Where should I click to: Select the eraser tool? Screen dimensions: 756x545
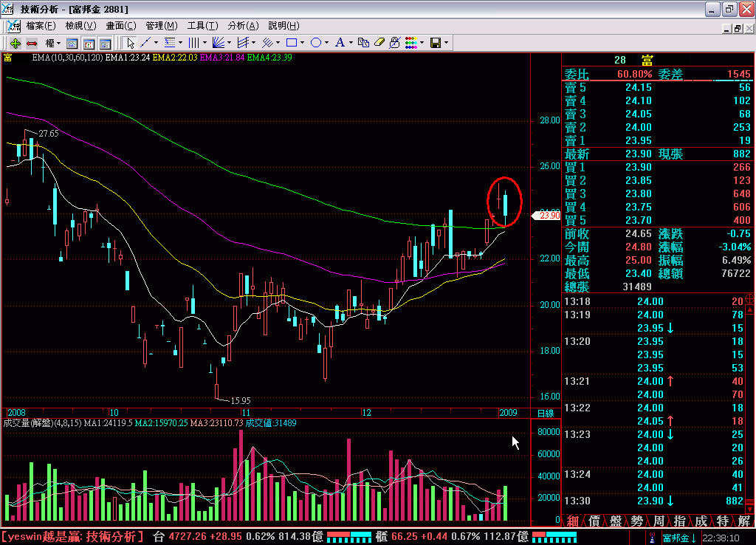click(379, 43)
